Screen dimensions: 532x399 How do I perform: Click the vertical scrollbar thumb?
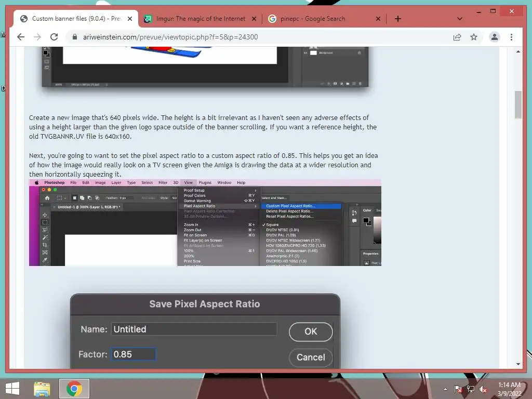click(x=518, y=104)
